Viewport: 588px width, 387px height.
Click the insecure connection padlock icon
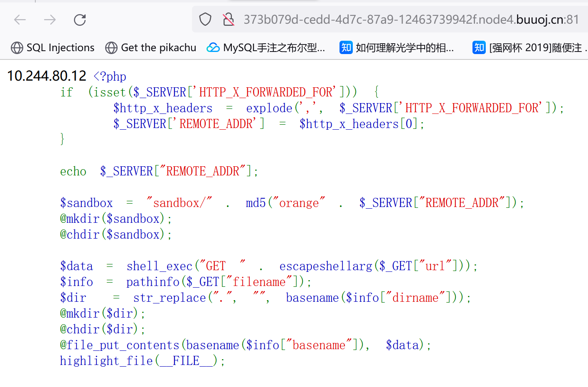pos(228,19)
